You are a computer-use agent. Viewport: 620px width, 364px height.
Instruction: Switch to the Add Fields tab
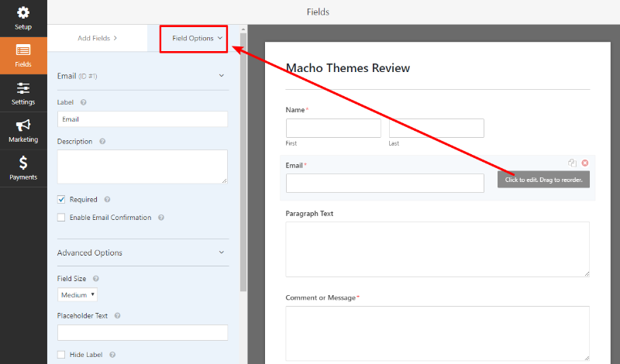[98, 39]
